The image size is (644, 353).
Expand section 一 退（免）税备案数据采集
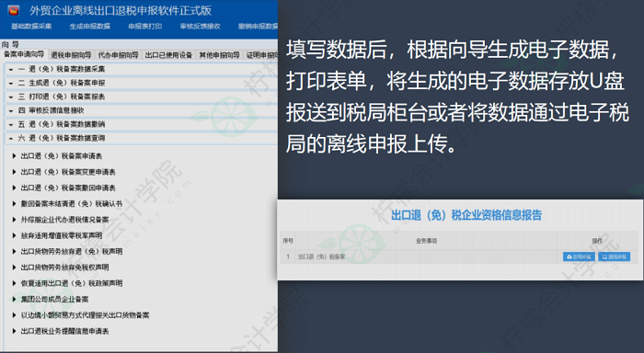(141, 69)
